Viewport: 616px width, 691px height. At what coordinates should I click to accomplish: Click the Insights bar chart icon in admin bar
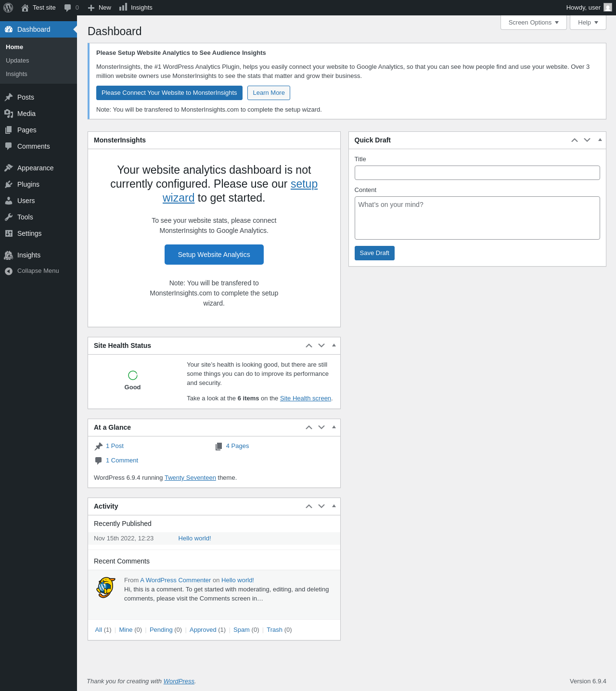(123, 7)
